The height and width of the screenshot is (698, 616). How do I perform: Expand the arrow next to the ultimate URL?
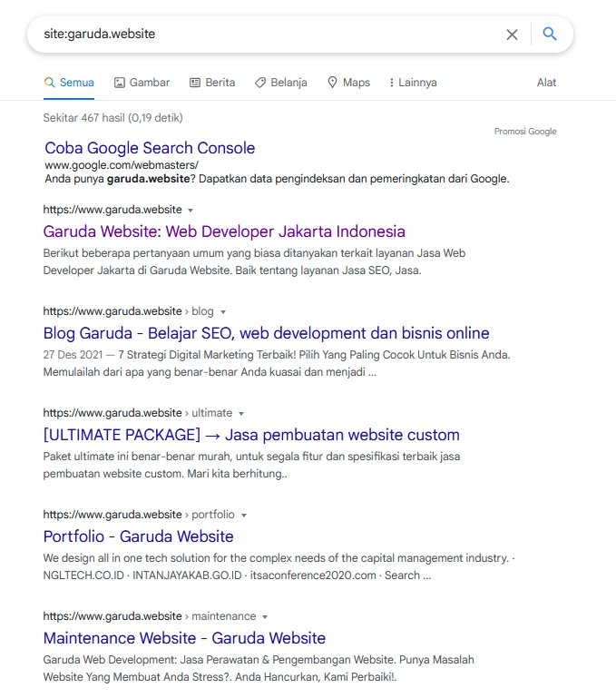tap(241, 414)
